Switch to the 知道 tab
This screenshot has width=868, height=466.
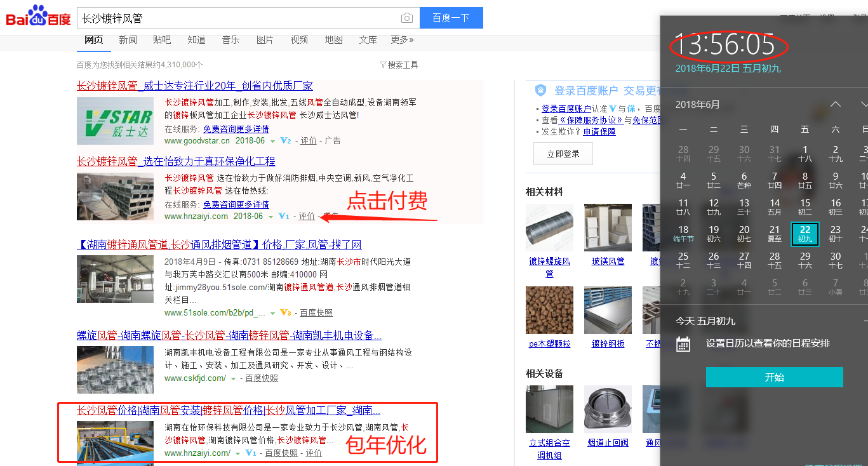196,39
